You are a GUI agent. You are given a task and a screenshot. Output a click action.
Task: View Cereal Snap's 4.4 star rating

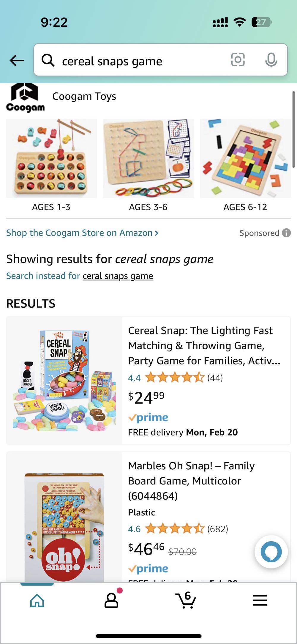coord(175,378)
